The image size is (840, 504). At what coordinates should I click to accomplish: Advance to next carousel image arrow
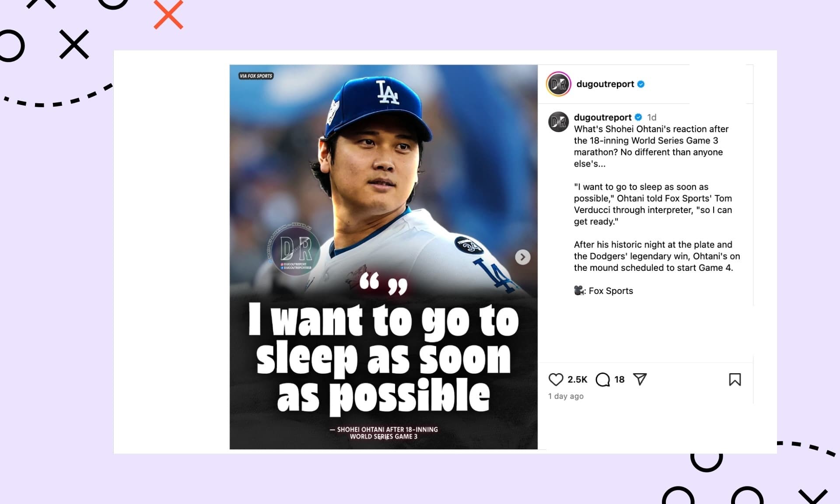(522, 257)
